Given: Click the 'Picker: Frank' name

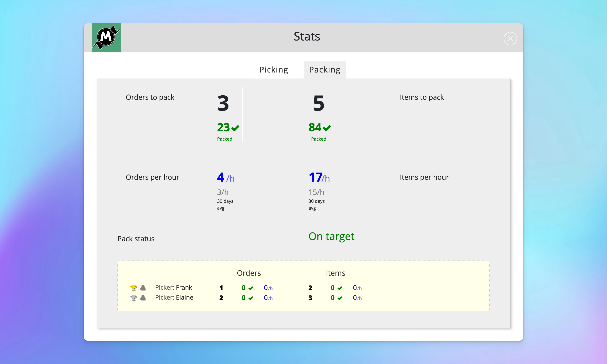Looking at the screenshot, I should (x=173, y=288).
